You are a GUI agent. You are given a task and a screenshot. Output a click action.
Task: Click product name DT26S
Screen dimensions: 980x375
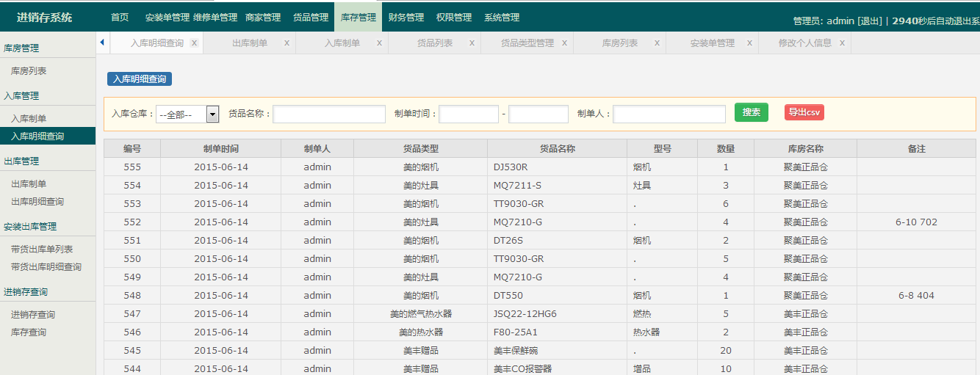tap(508, 240)
